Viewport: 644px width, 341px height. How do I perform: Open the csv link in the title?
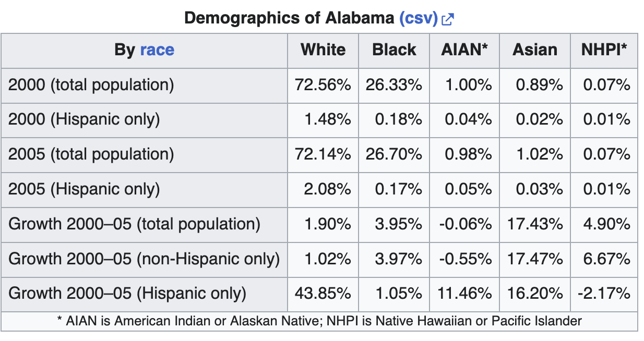coord(418,19)
